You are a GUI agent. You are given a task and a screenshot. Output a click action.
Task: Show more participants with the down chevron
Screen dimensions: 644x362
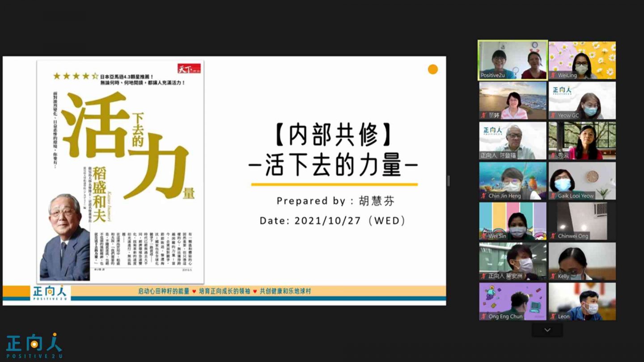tap(547, 330)
